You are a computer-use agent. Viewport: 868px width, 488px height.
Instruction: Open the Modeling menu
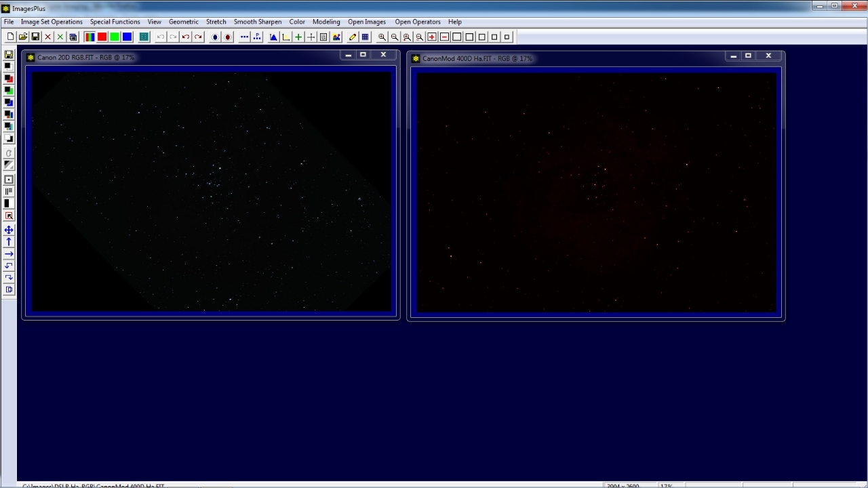click(x=326, y=22)
